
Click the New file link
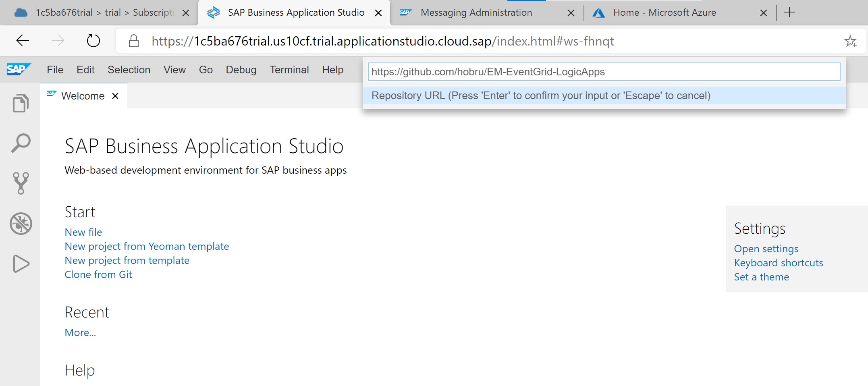[83, 232]
